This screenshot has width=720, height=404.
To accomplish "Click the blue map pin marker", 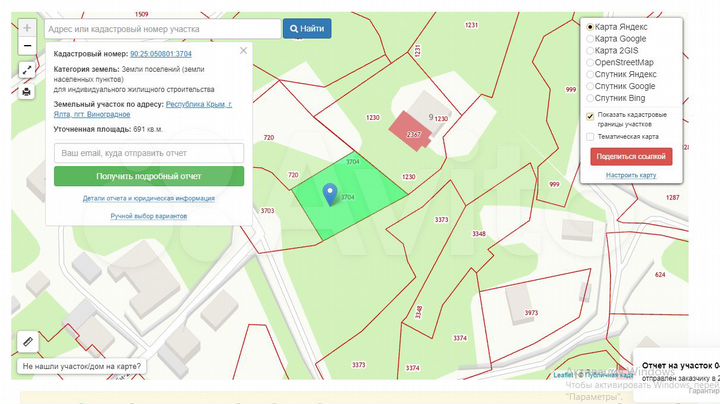I will tap(330, 194).
